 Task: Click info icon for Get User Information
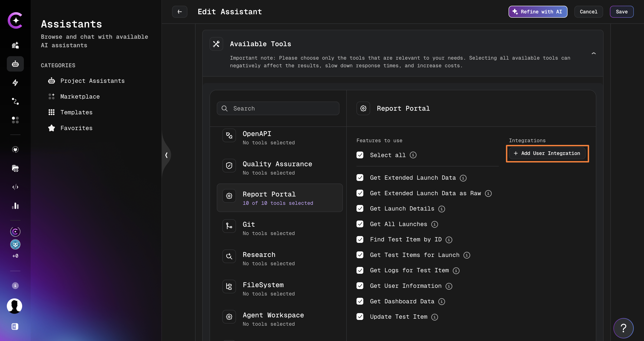[x=449, y=286]
